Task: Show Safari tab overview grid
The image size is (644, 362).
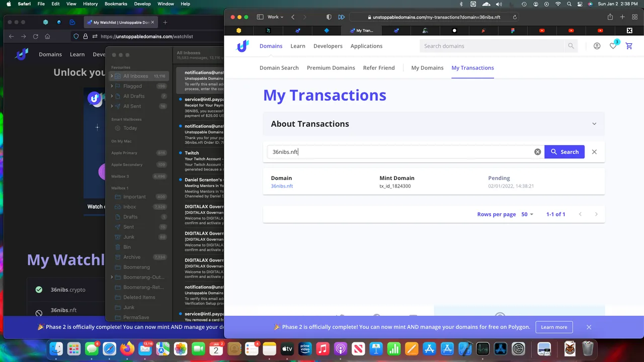Action: point(634,17)
